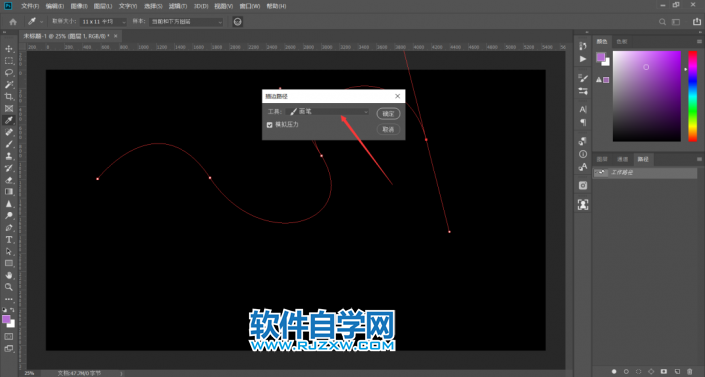Cancel the Stroke Path dialog
The width and height of the screenshot is (705, 377).
388,130
